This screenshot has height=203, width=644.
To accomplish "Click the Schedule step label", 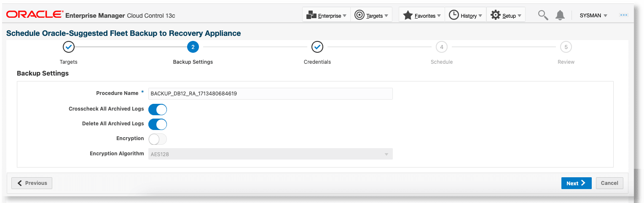I will point(442,62).
